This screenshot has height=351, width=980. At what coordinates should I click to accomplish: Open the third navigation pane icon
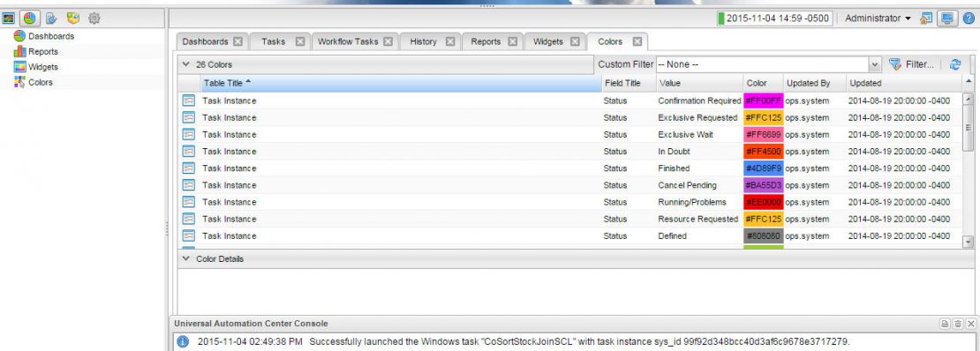[51, 19]
